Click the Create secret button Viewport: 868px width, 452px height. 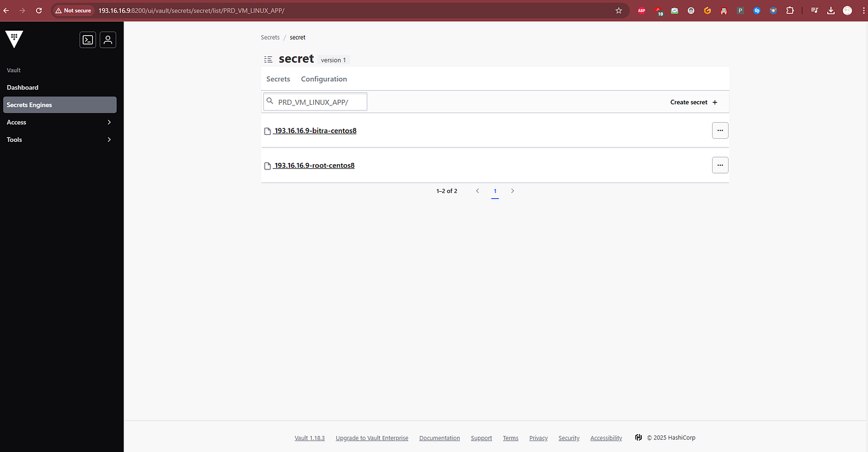693,102
